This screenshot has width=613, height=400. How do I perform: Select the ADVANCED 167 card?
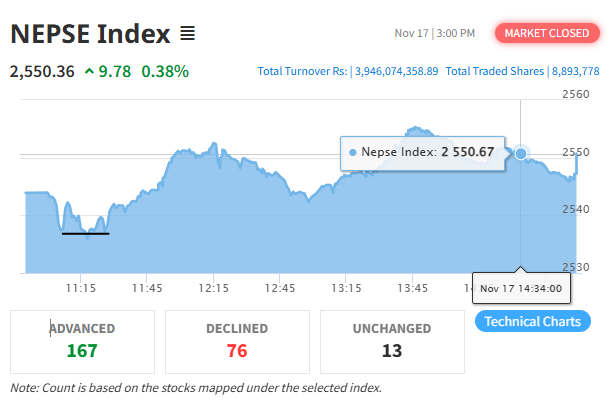pyautogui.click(x=82, y=340)
